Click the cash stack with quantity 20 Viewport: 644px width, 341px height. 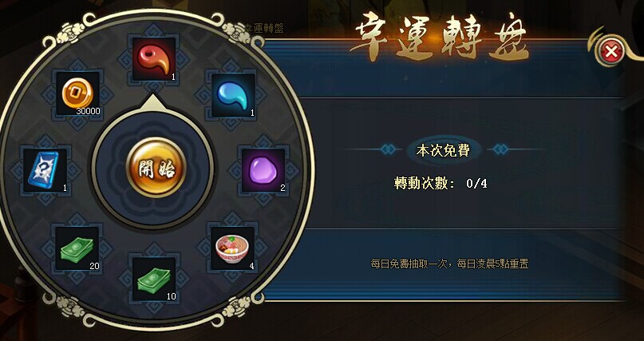coord(77,248)
